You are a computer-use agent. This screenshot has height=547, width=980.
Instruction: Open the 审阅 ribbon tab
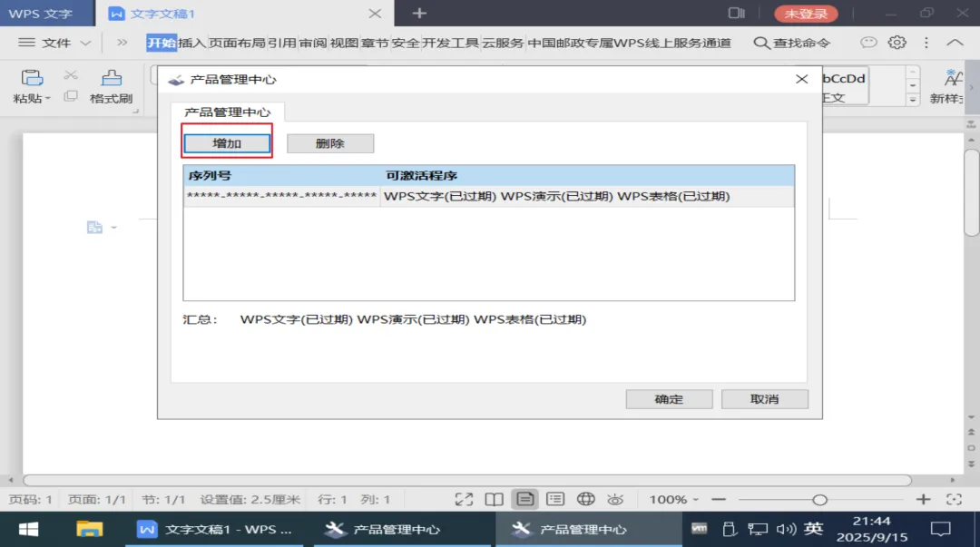click(312, 43)
